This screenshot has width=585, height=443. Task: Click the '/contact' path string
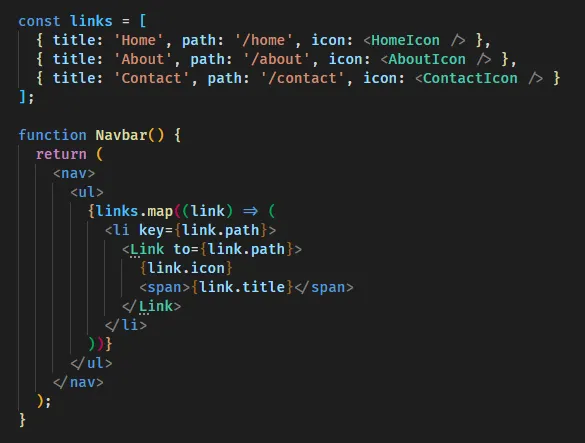(x=302, y=78)
